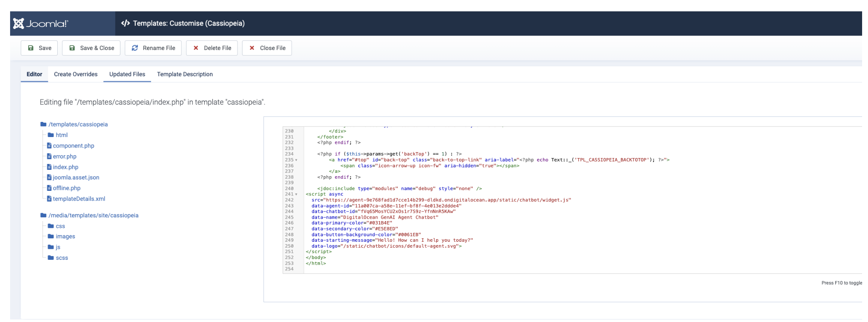
Task: Click the templateDetails.xml file icon
Action: pos(49,199)
